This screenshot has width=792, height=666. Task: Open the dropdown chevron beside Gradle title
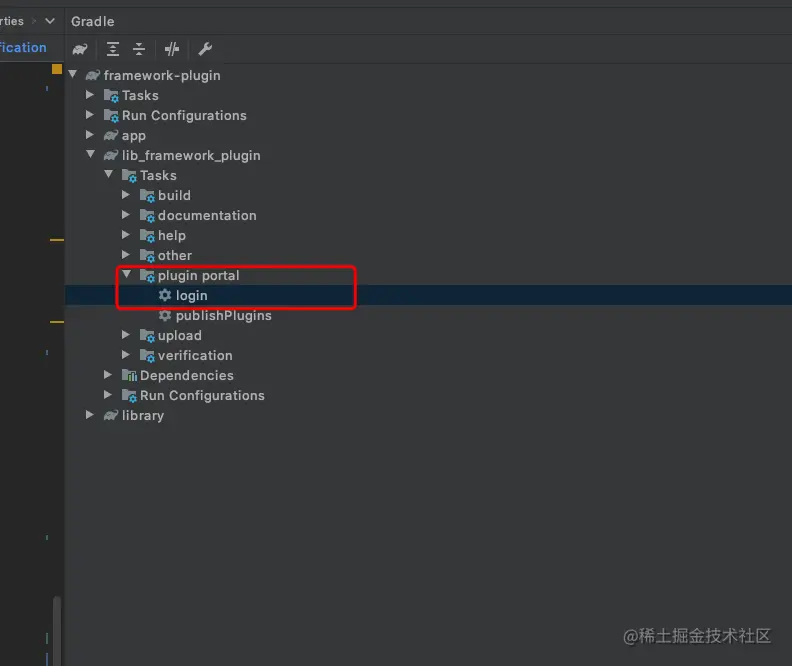[50, 21]
